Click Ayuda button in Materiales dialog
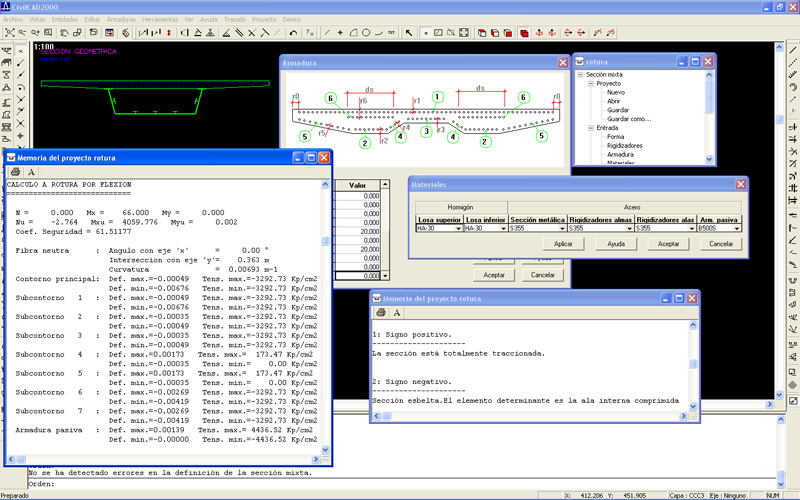This screenshot has height=500, width=800. coord(615,244)
